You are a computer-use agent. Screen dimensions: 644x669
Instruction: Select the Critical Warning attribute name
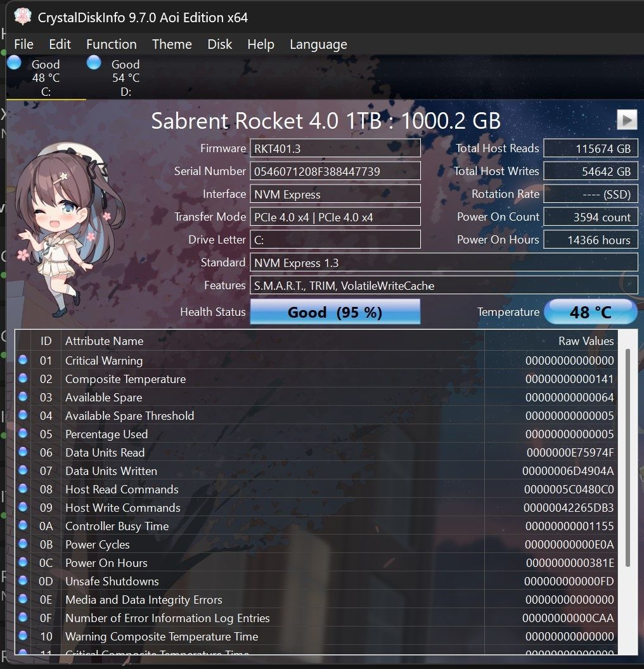pyautogui.click(x=104, y=361)
